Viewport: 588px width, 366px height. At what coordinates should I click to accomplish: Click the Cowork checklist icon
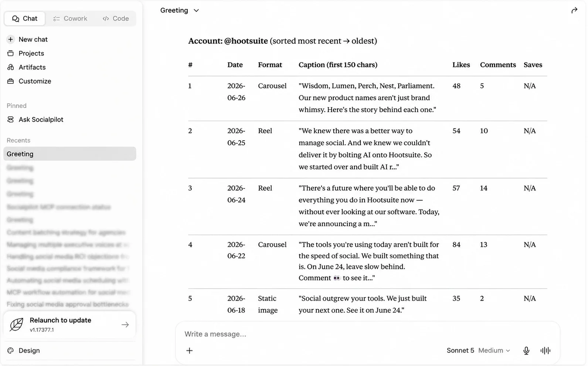pyautogui.click(x=57, y=19)
